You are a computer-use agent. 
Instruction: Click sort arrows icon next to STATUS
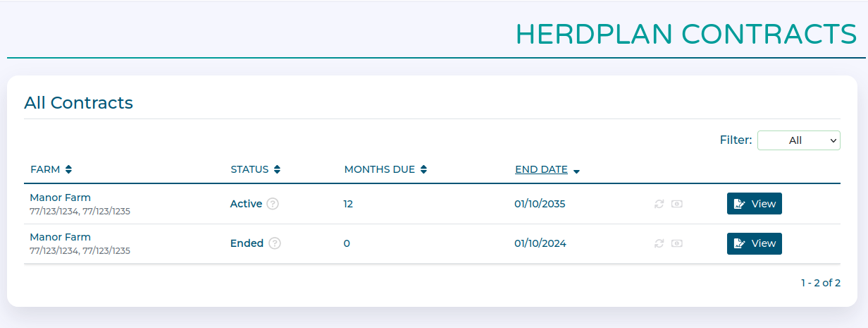(x=278, y=169)
